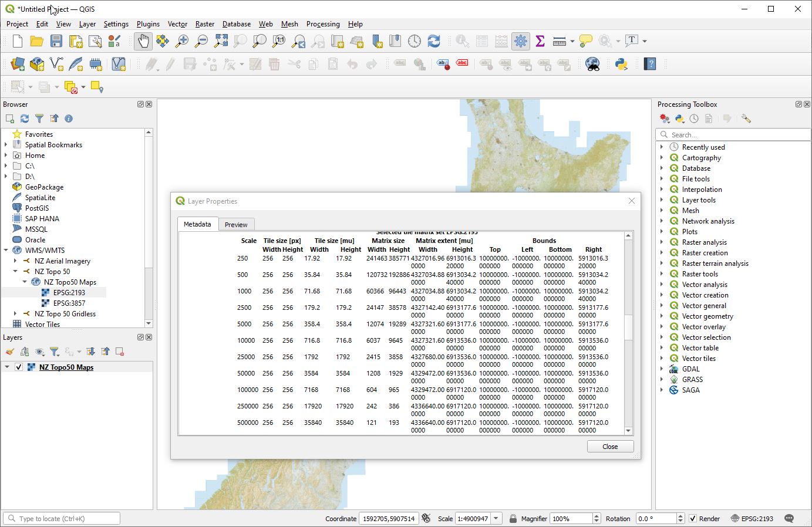Image resolution: width=812 pixels, height=527 pixels.
Task: Select the Measure Line ruler tool
Action: tap(560, 41)
